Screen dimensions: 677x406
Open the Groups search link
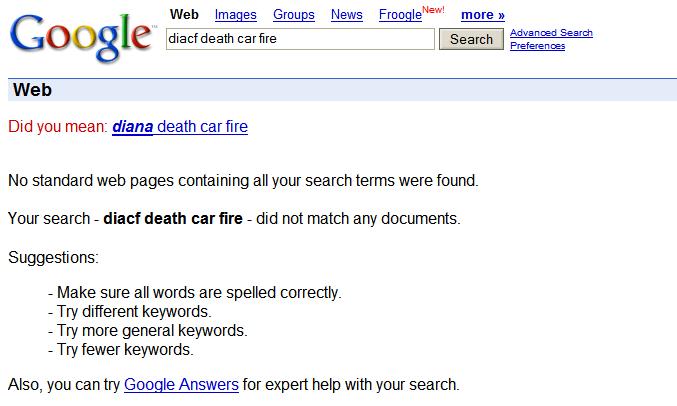(x=293, y=15)
